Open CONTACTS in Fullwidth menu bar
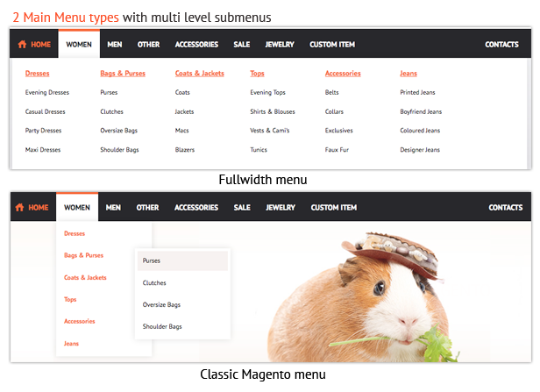This screenshot has width=540, height=392. pyautogui.click(x=501, y=45)
